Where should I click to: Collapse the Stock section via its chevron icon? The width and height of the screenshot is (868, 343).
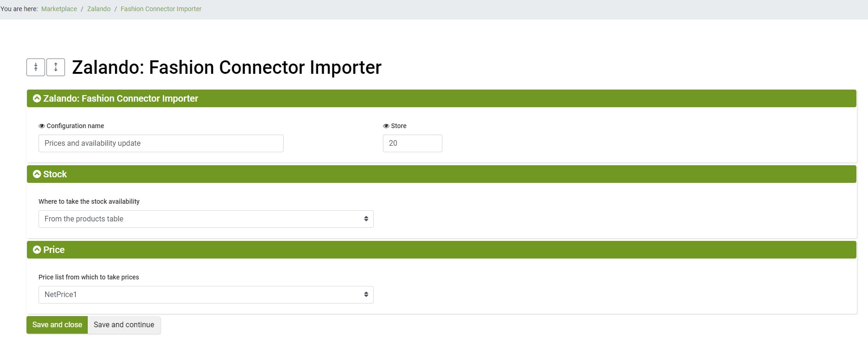pos(37,174)
